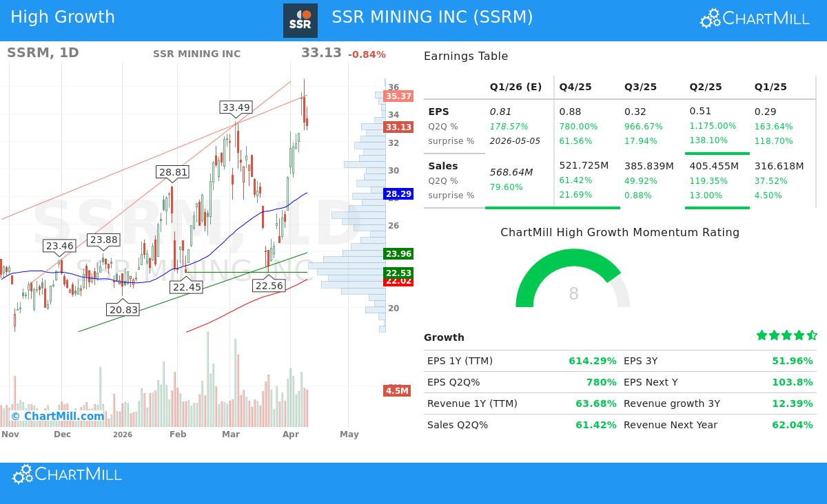Select the Q1/26 (E) earnings column header
This screenshot has width=827, height=504.
pos(515,87)
